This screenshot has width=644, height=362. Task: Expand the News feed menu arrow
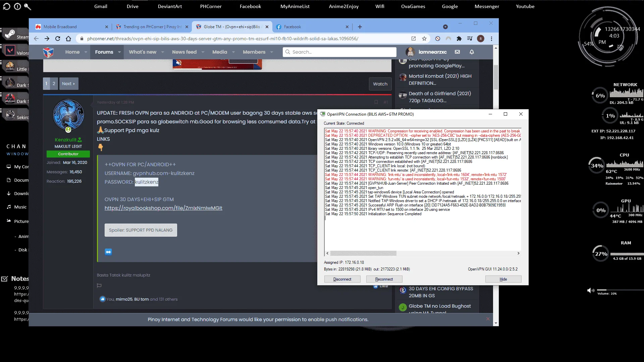point(203,52)
